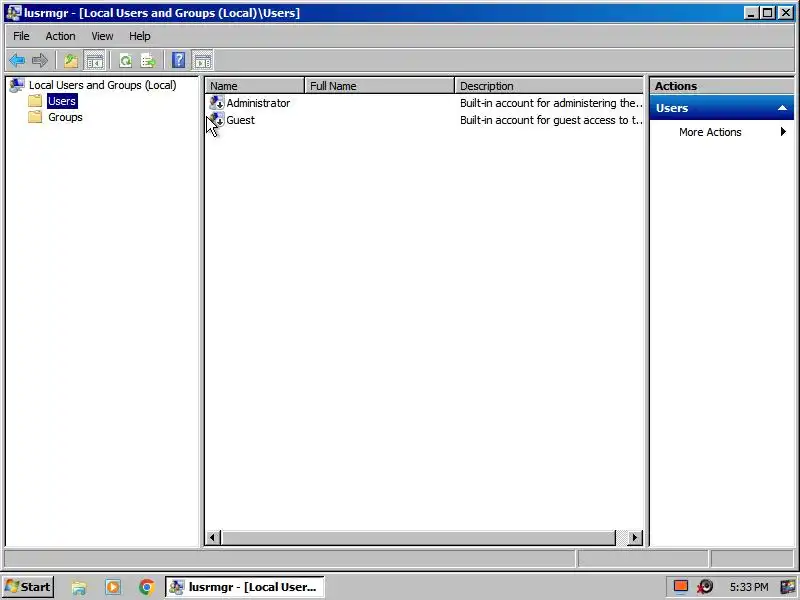
Task: Toggle Show/Hide Action Pane toolbar icon
Action: coord(203,61)
